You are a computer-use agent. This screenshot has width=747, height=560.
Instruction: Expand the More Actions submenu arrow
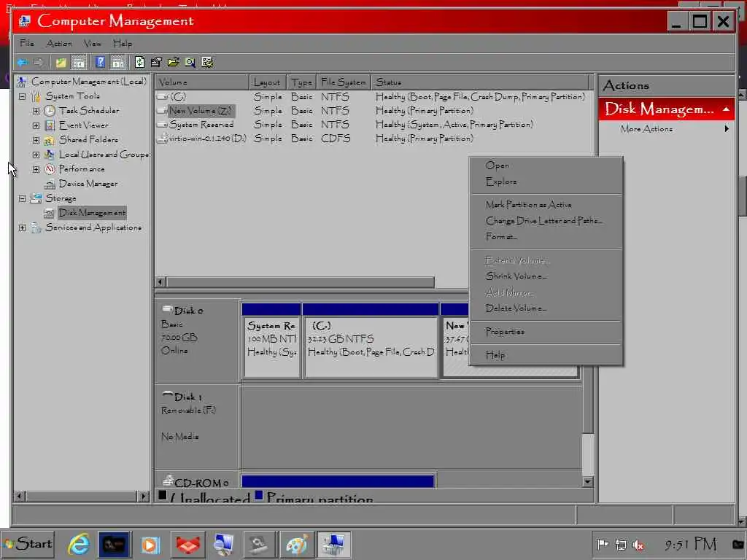click(x=727, y=128)
